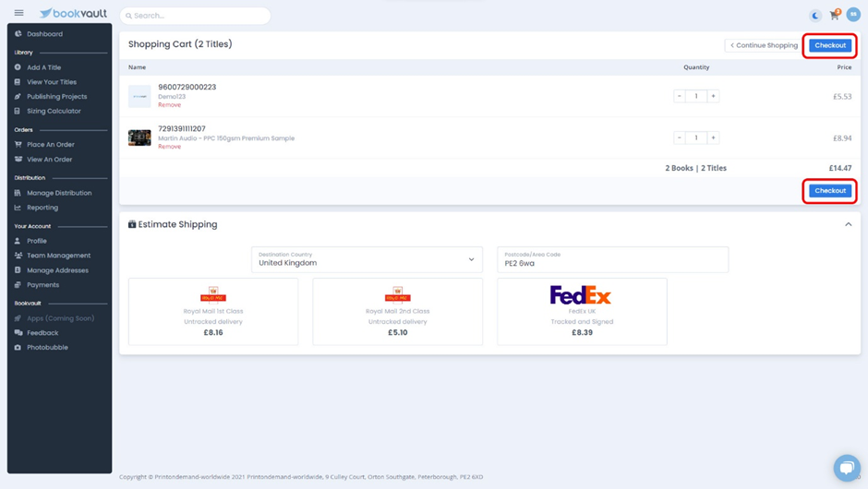Click the Publishing Projects icon
This screenshot has height=489, width=868.
18,96
